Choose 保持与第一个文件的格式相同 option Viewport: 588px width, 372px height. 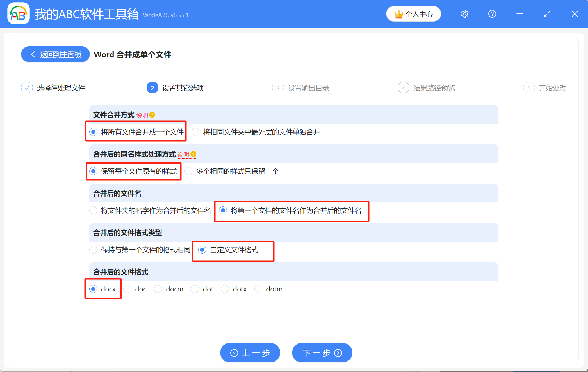93,250
